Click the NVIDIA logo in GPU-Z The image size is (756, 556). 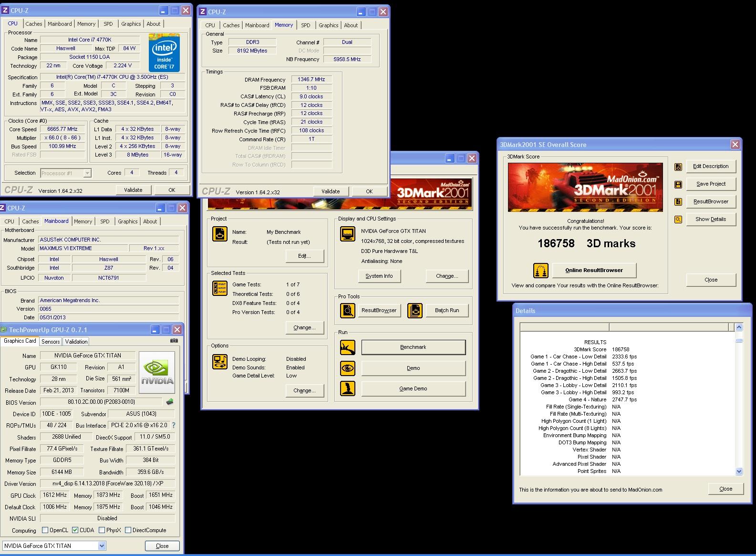tap(157, 373)
